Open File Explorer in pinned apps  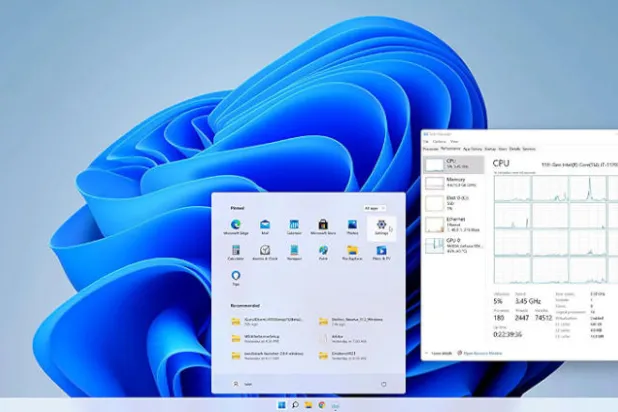[352, 252]
